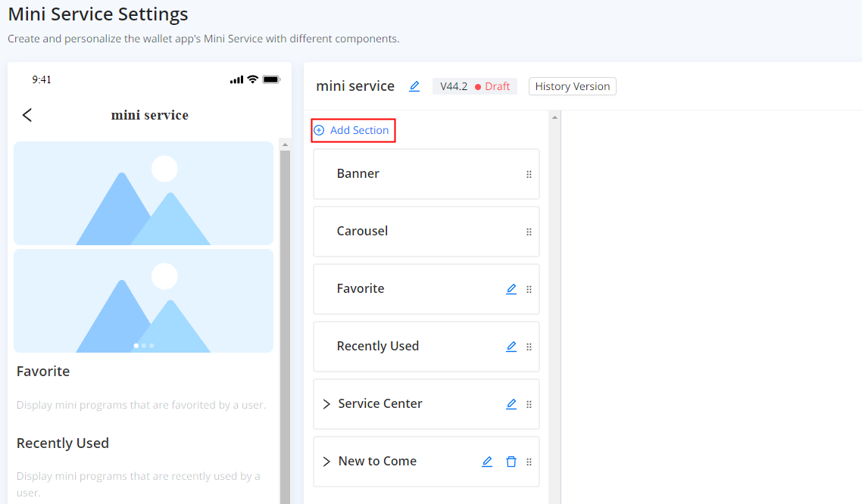Delete the New to Come section

point(511,462)
